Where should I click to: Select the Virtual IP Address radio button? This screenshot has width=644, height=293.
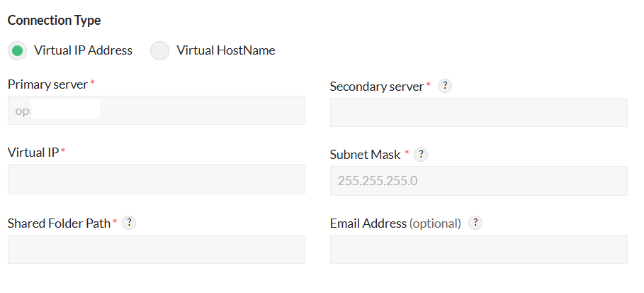coord(18,50)
